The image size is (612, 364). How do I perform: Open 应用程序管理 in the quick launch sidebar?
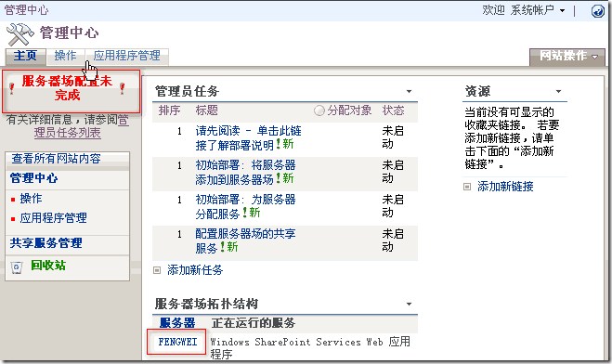[54, 217]
